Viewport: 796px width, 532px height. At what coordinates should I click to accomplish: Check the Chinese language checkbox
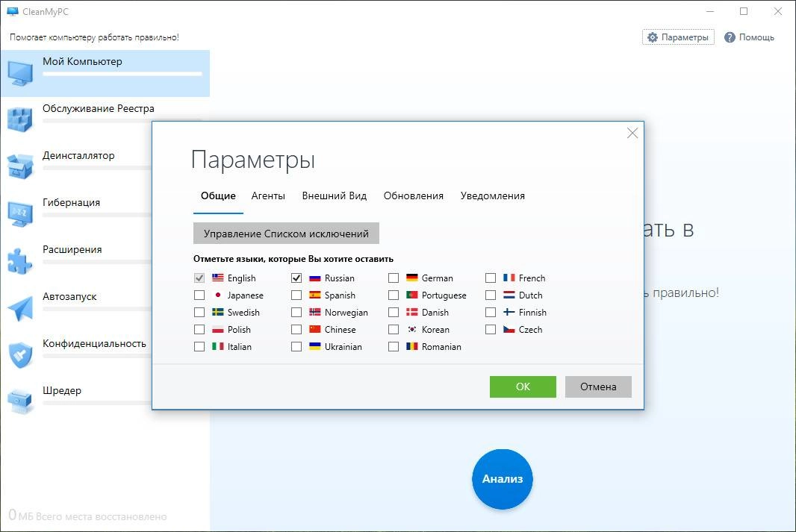pos(296,330)
